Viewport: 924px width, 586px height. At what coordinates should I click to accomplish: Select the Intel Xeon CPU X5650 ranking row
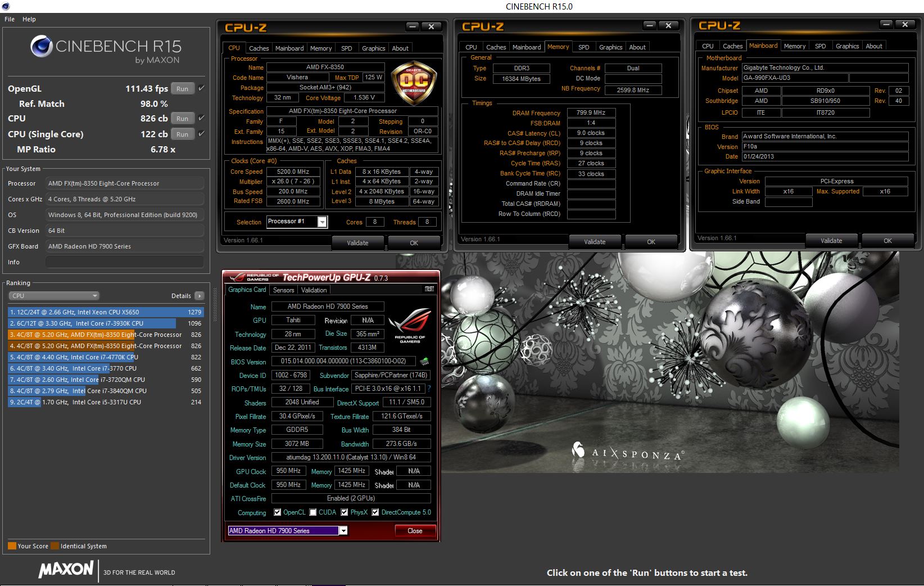pos(106,312)
